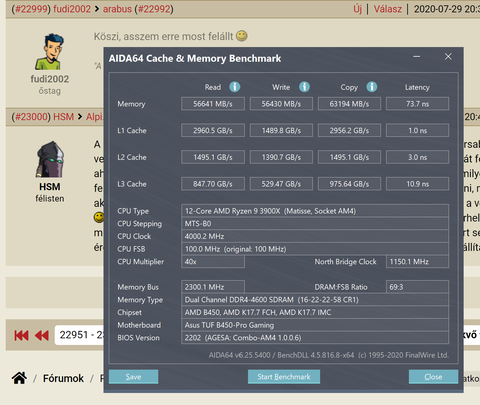Open Fórumok breadcrumb link
The height and width of the screenshot is (405, 480).
63,378
